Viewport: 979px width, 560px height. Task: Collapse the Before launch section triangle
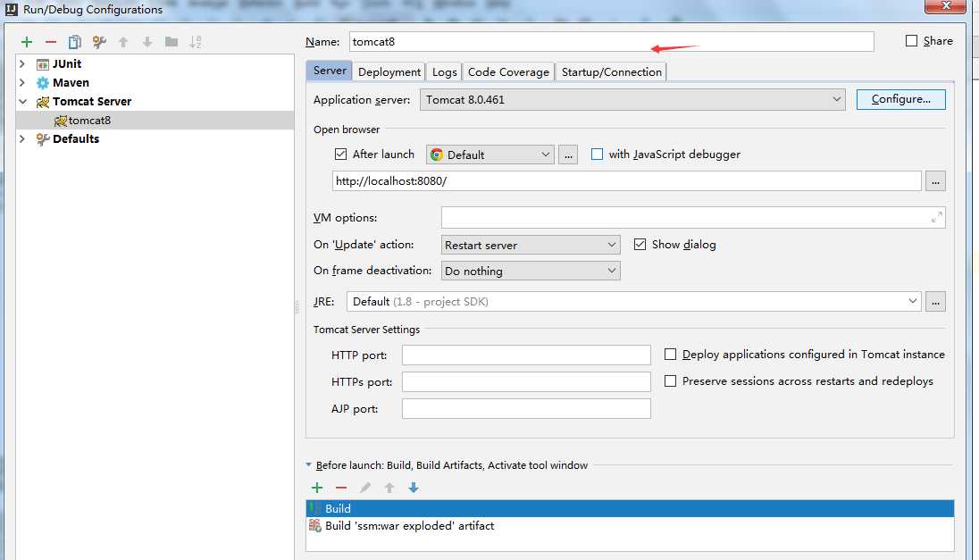308,465
